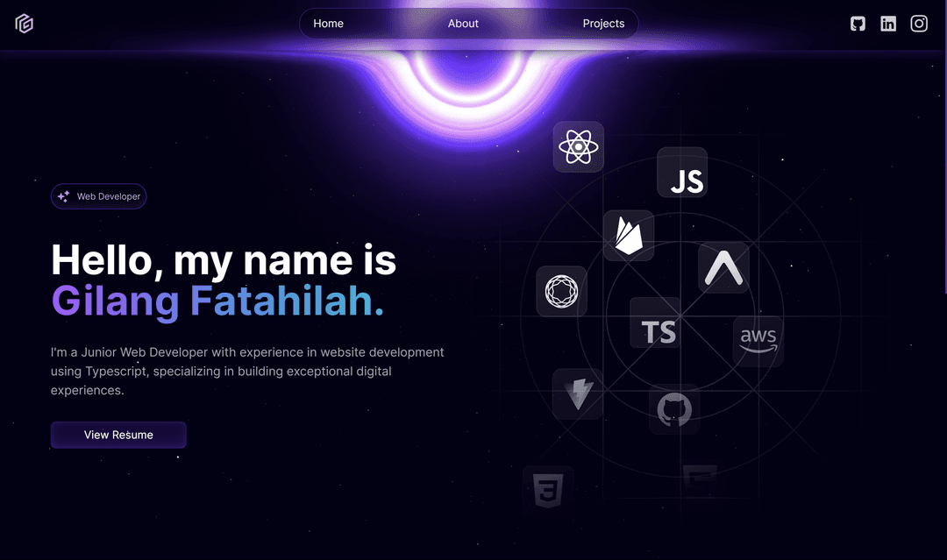The width and height of the screenshot is (947, 560).
Task: Click the React atom icon tile
Action: [579, 146]
